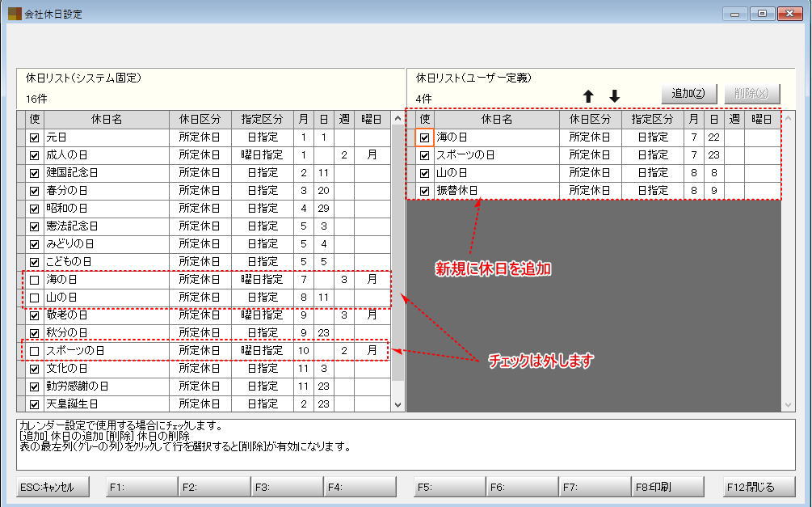The width and height of the screenshot is (812, 507).
Task: Click the F1: function button
Action: click(142, 487)
